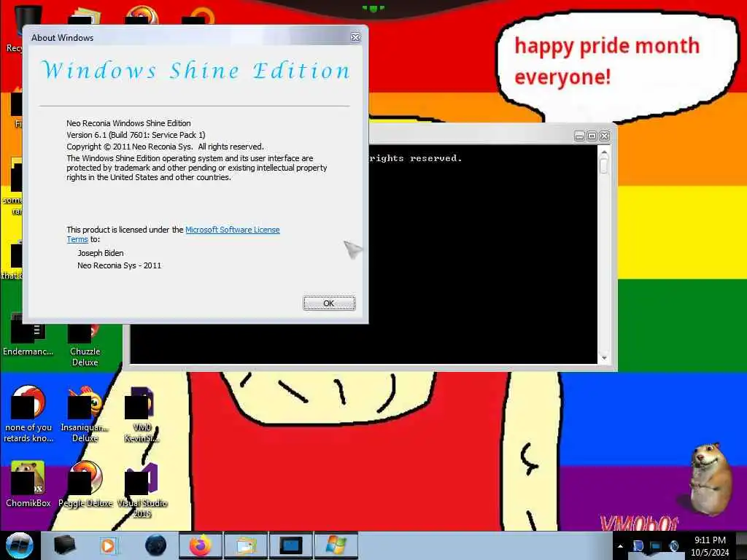Select Visual Studio 2015 desktop icon

142,491
